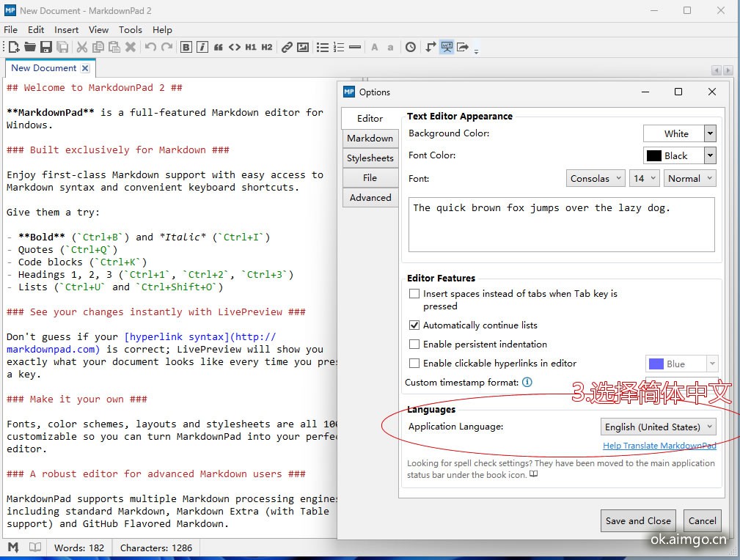The width and height of the screenshot is (740, 560).
Task: Enable persistent indentation checkbox
Action: [x=414, y=345]
